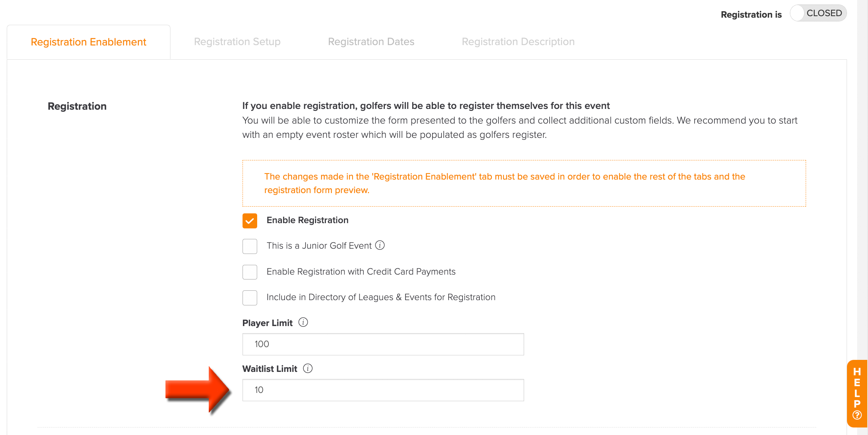This screenshot has width=868, height=435.
Task: Open the orange HELP side tab
Action: coord(857,393)
